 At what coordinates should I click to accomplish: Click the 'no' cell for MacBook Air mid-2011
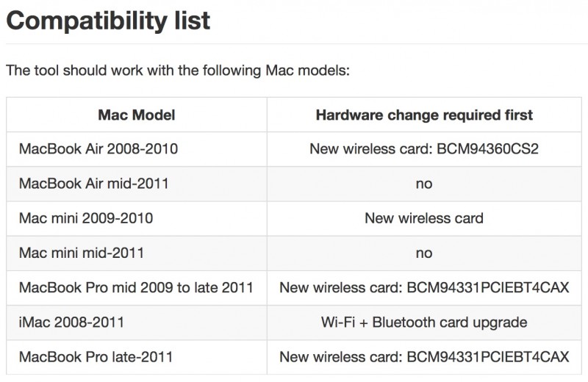[424, 184]
